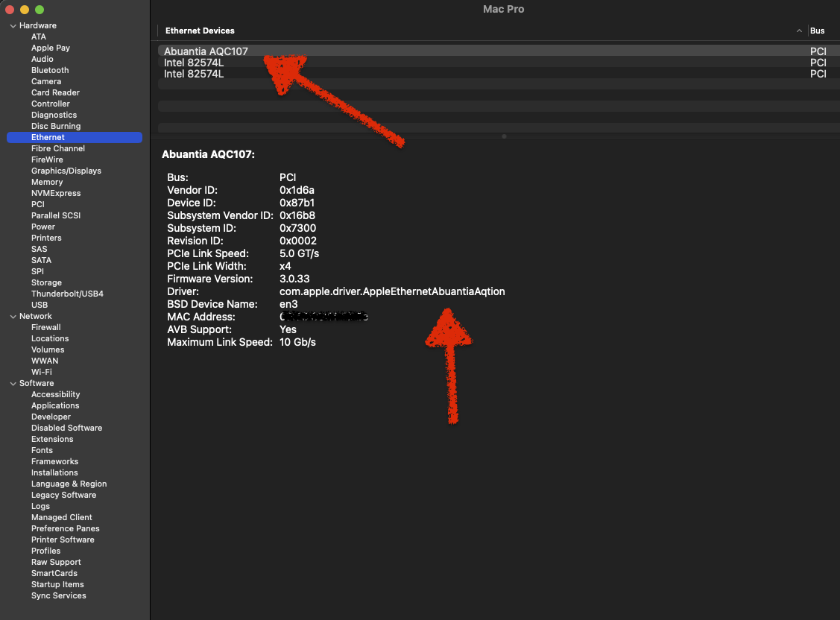Collapse the Network section chevron

point(13,317)
